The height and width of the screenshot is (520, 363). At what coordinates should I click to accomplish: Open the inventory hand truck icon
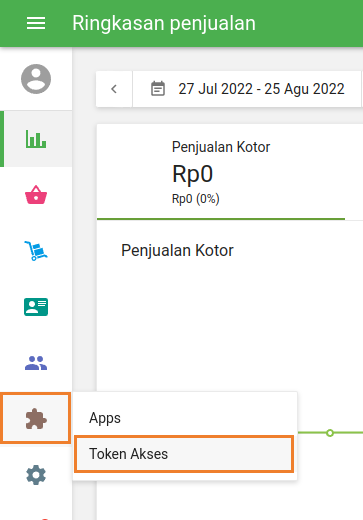[x=36, y=251]
